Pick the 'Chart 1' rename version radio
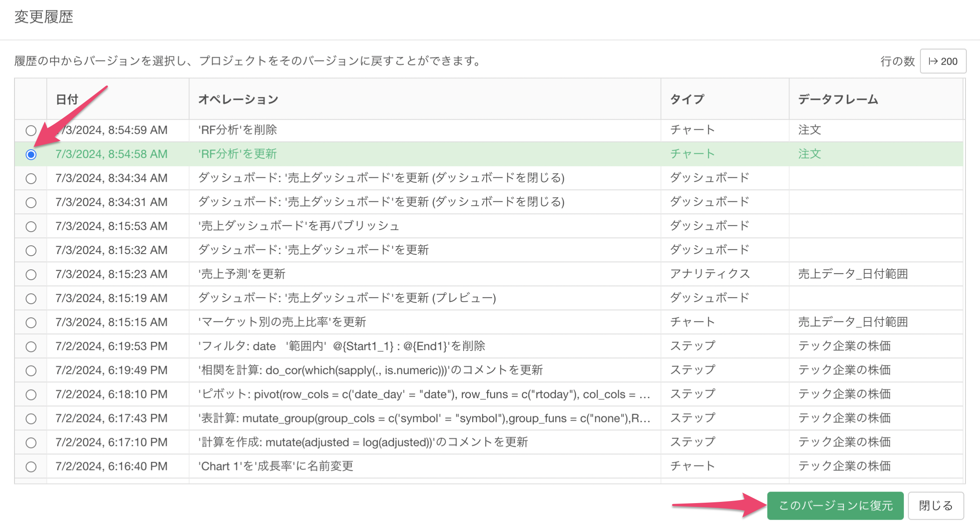Screen dimensions: 980x523 [31, 467]
